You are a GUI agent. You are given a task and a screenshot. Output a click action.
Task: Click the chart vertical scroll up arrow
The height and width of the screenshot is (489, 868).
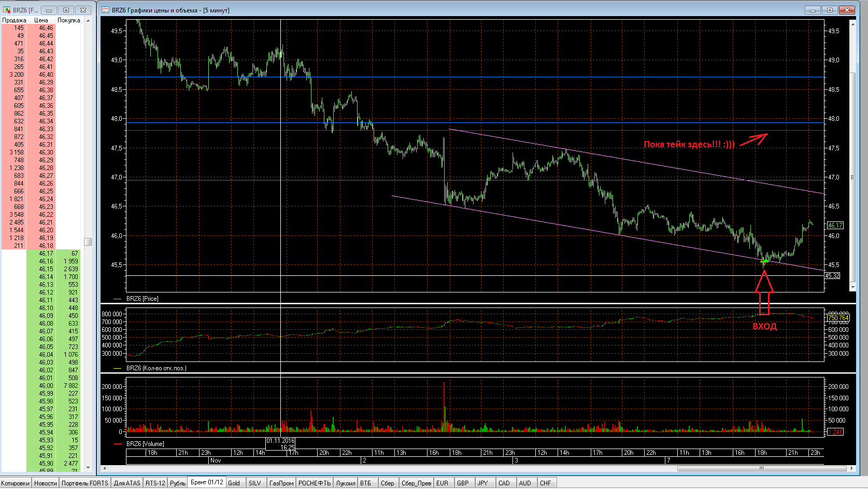853,23
